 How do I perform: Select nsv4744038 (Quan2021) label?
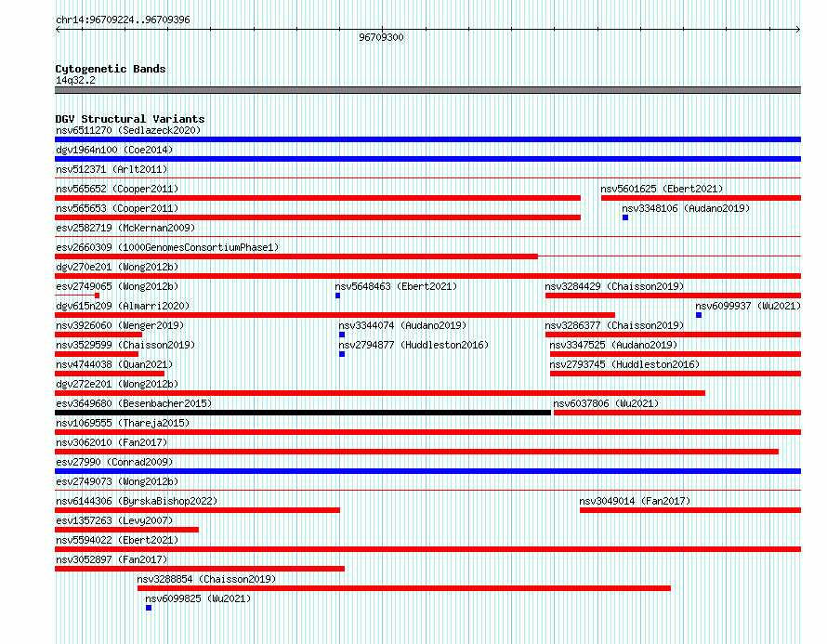(x=114, y=364)
